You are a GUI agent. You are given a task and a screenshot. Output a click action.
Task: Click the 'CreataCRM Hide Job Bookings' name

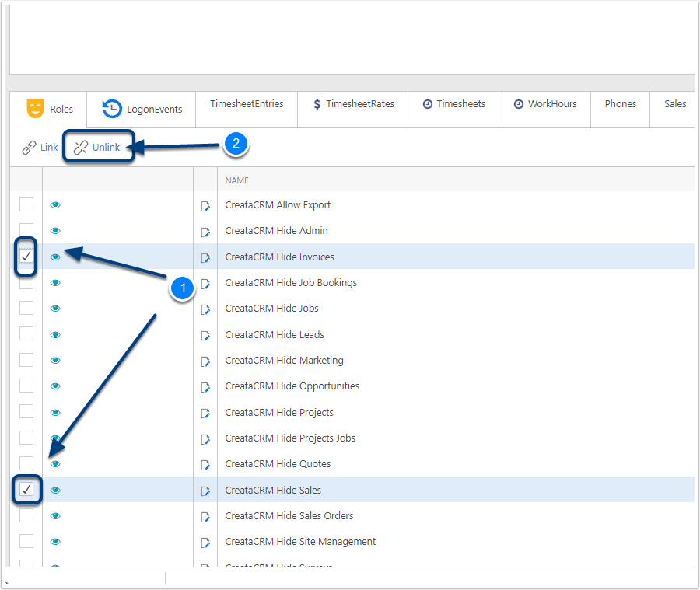click(291, 283)
